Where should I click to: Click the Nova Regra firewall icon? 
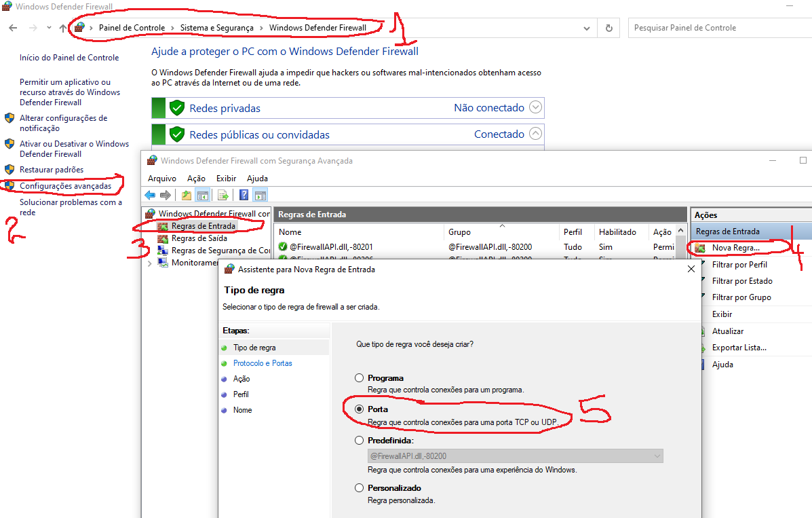700,248
